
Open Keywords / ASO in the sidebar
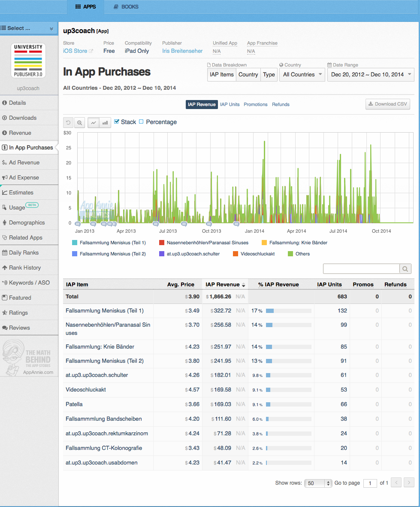coord(29,282)
